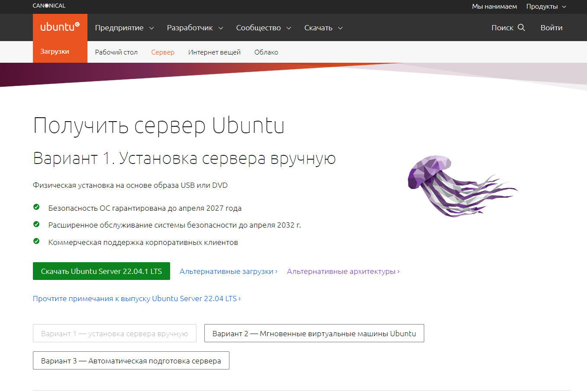Expand the Разработчик dropdown menu
Screen dimensions: 587x392
195,28
